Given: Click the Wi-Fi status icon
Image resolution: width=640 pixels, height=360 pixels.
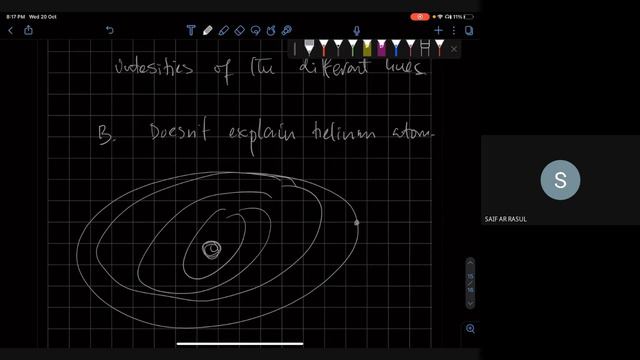Looking at the screenshot, I should [x=440, y=17].
